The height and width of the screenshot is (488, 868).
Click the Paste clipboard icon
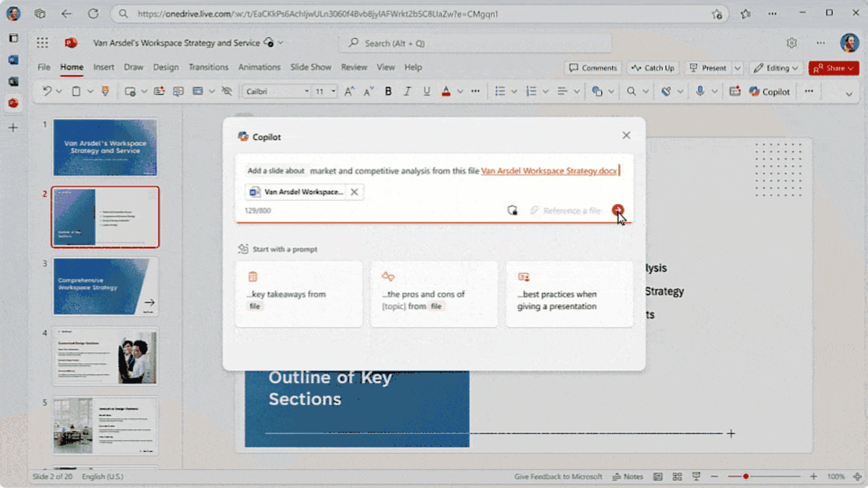[76, 91]
